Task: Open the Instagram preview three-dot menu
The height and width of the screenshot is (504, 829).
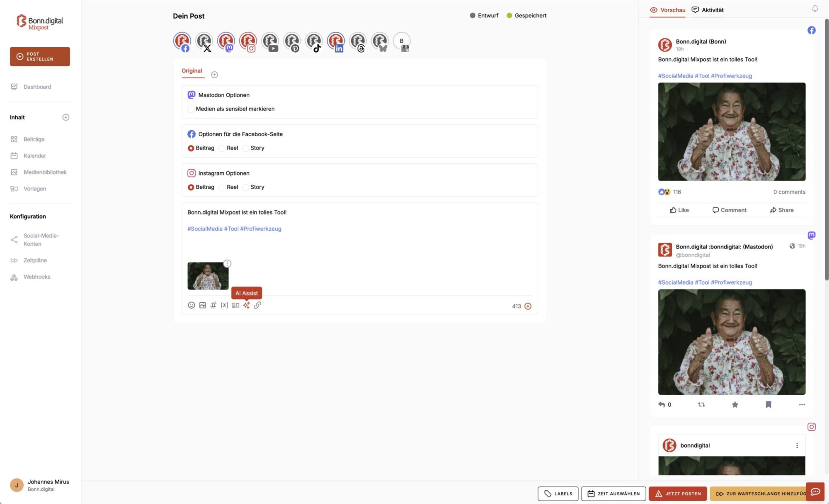Action: tap(797, 445)
